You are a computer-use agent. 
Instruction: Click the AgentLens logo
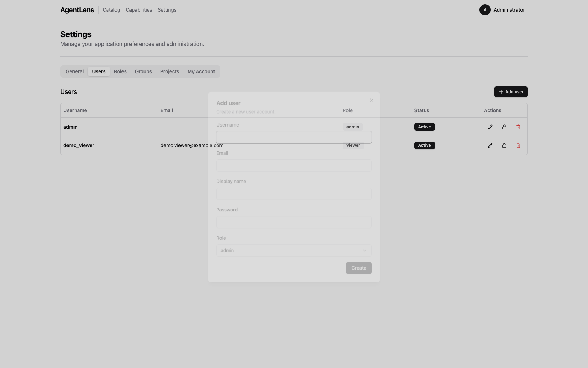click(77, 10)
